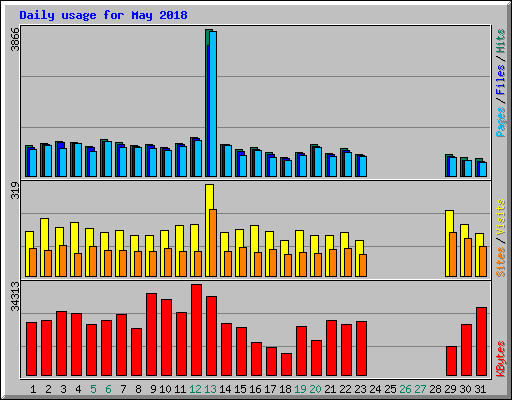Image resolution: width=512 pixels, height=400 pixels.
Task: Click the day 12 red KBytes bar
Action: pyautogui.click(x=196, y=330)
